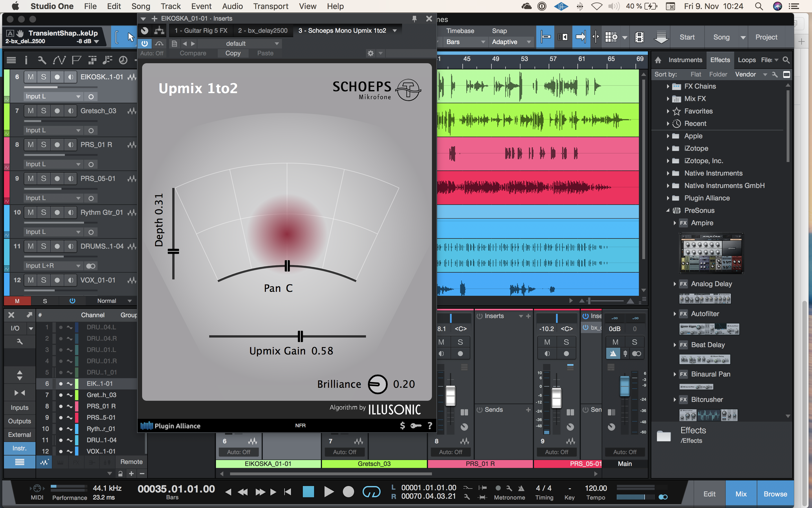812x508 pixels.
Task: Mute track 11 DRUMS..1-04
Action: [30, 246]
